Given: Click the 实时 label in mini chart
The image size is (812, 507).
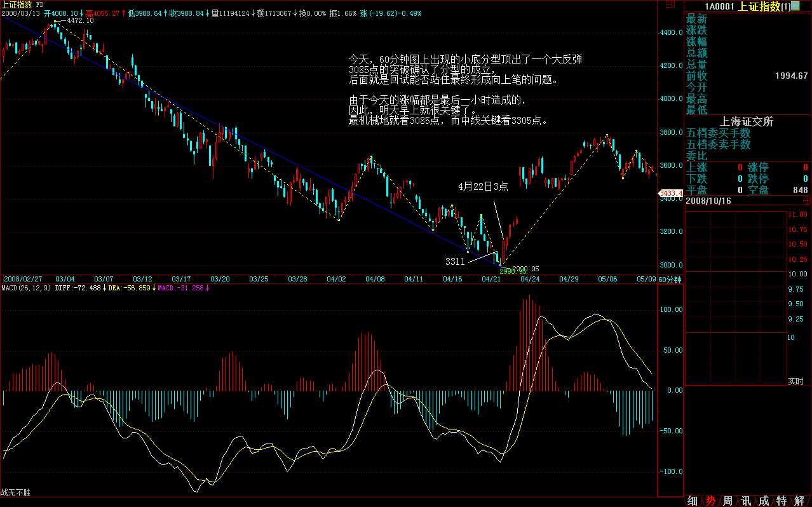Looking at the screenshot, I should (795, 381).
